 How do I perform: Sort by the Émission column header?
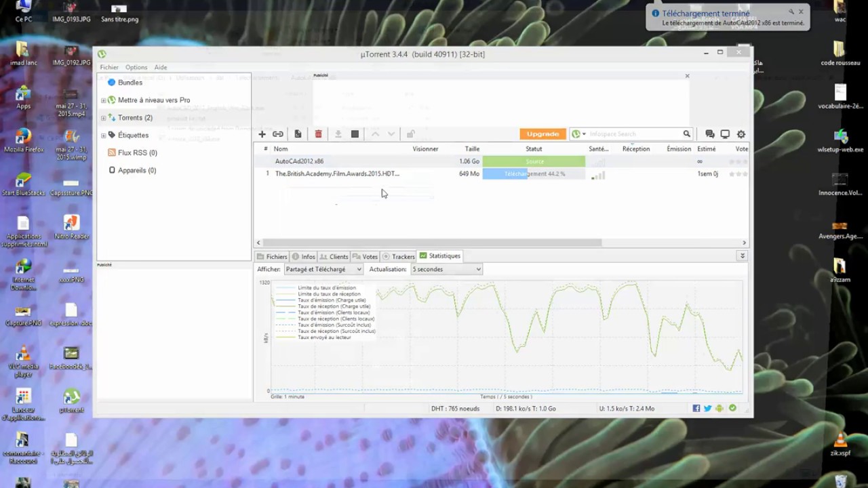click(x=679, y=148)
